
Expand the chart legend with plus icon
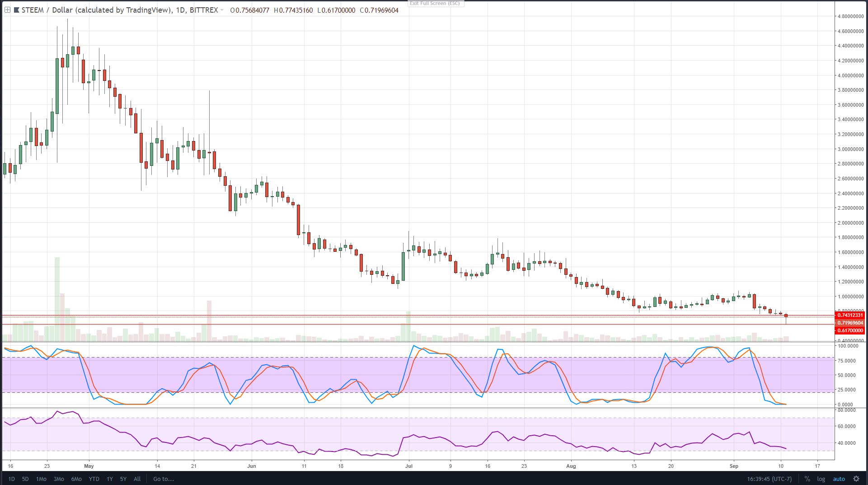tap(7, 10)
